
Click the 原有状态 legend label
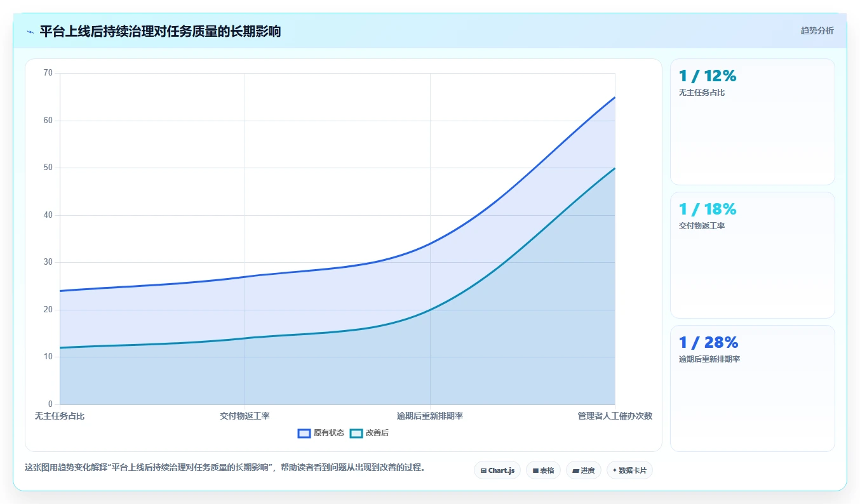tap(328, 433)
